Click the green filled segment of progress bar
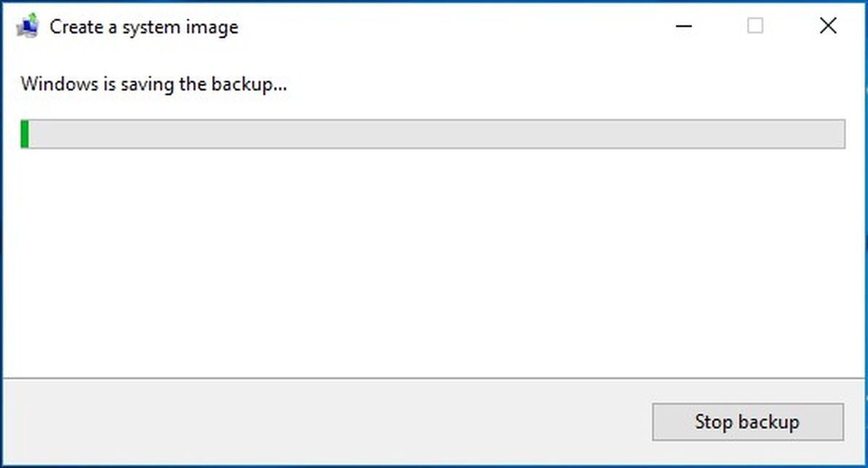The image size is (868, 468). tap(25, 135)
